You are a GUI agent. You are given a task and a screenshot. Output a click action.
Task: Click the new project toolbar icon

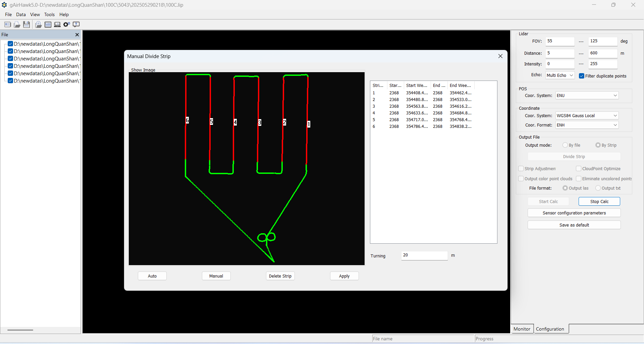[x=7, y=24]
